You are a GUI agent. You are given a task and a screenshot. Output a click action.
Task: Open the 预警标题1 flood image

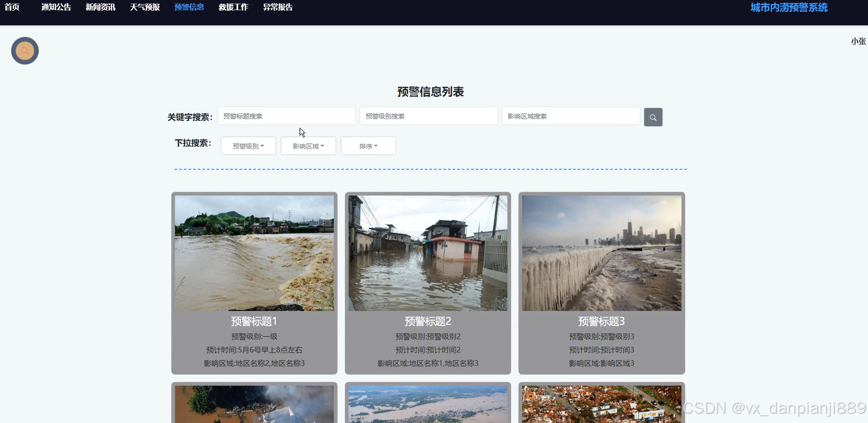click(254, 253)
